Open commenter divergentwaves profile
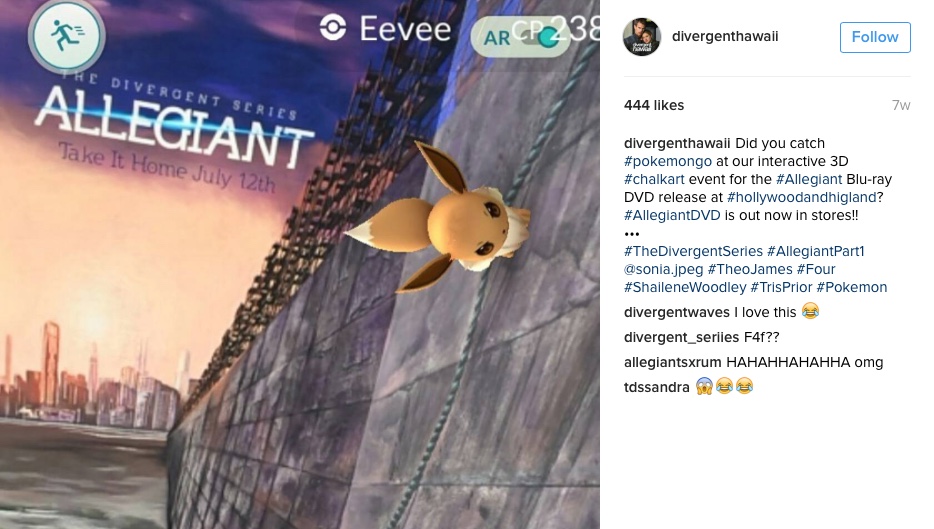The image size is (934, 529). pos(677,312)
